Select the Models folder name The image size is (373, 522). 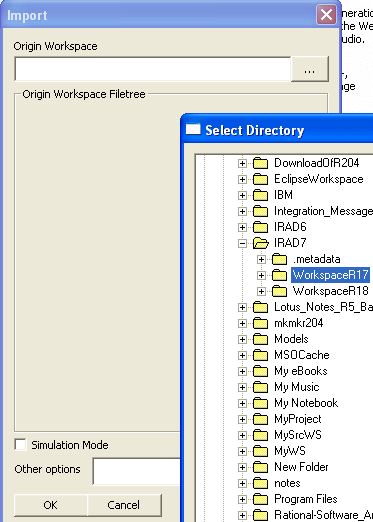[291, 339]
